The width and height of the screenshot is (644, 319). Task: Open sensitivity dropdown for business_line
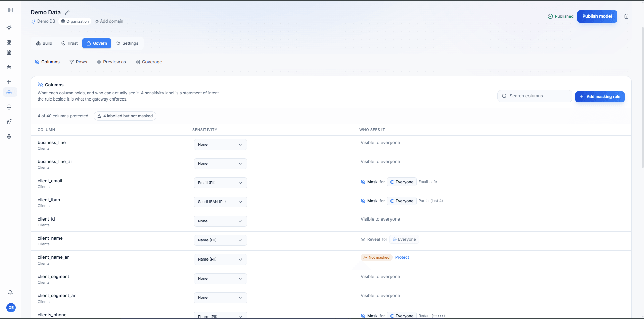221,145
